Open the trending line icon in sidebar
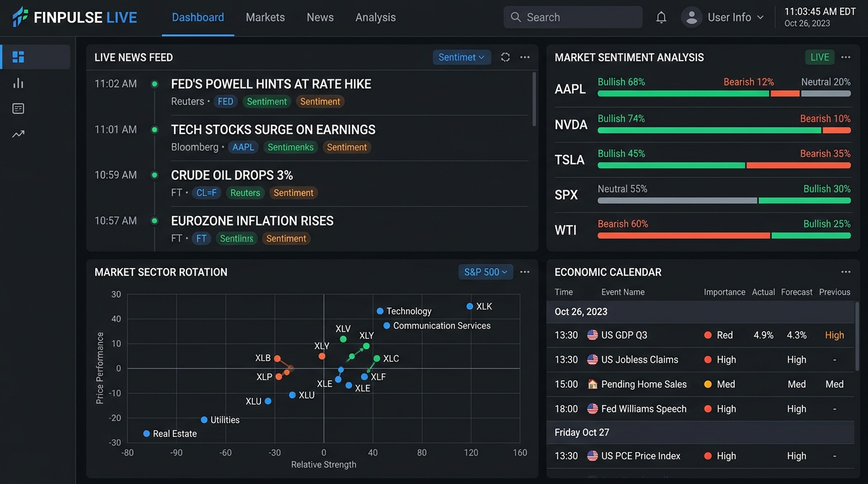 (x=18, y=134)
